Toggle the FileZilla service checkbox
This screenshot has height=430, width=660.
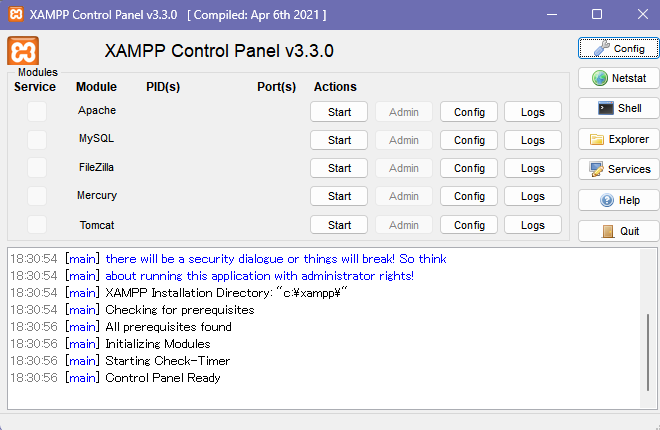click(x=37, y=168)
